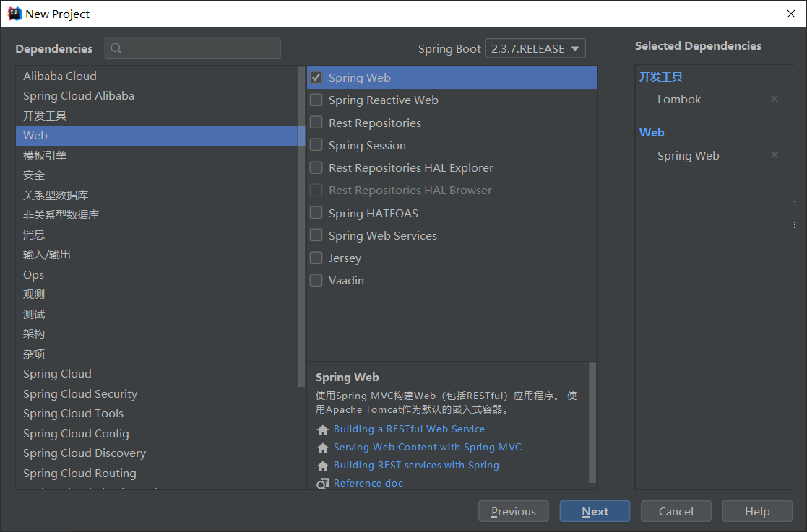This screenshot has height=532, width=807.
Task: Click the Next button
Action: pyautogui.click(x=595, y=511)
